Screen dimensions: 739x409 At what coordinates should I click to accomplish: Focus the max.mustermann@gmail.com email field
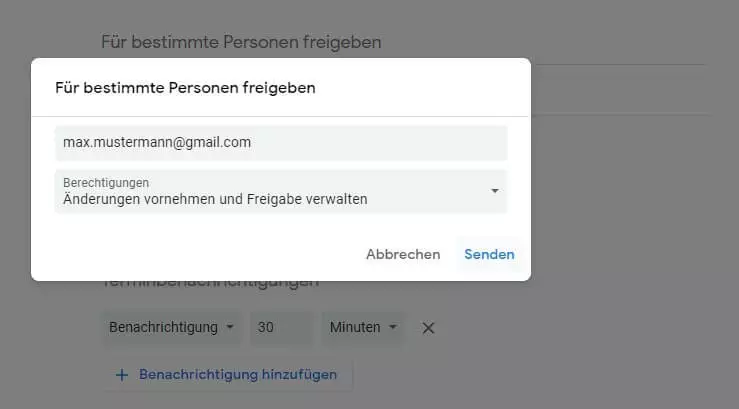[281, 142]
